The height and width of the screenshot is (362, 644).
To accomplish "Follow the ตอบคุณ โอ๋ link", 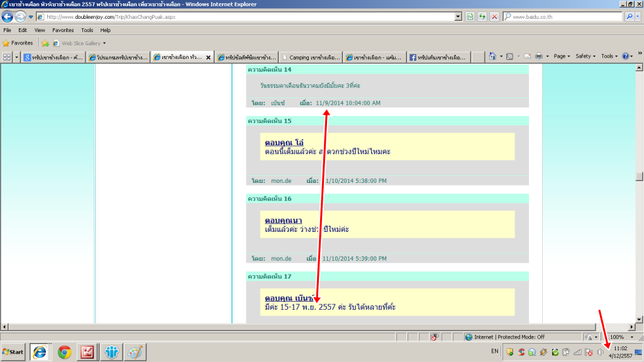I will (x=284, y=143).
